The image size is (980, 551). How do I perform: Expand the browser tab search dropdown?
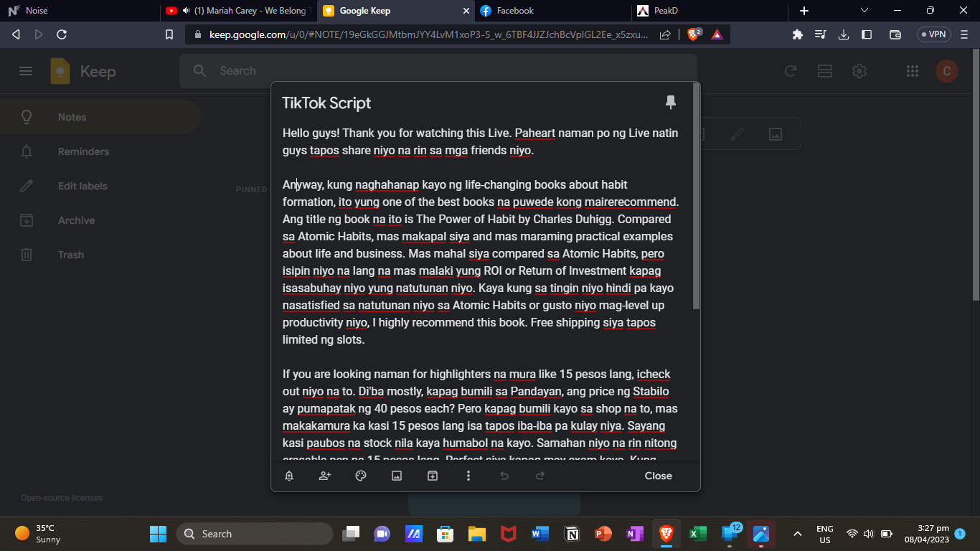click(864, 11)
